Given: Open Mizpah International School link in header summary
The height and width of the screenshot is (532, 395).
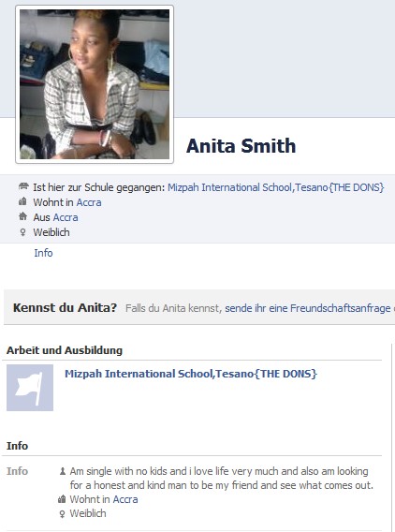Looking at the screenshot, I should 275,187.
